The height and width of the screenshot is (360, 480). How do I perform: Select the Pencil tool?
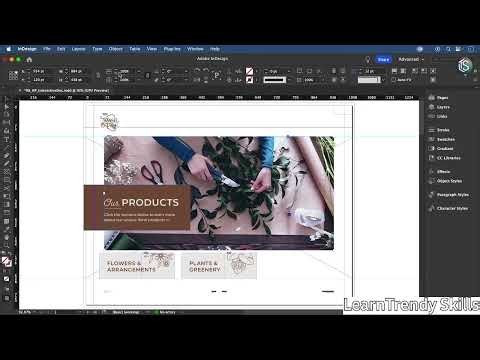(x=7, y=164)
